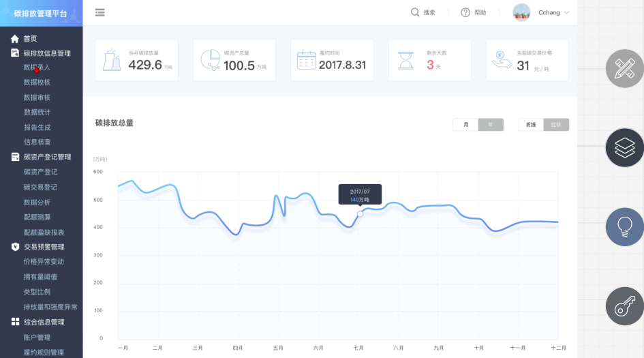Open 数据审核 menu item
This screenshot has width=644, height=358.
coord(37,98)
